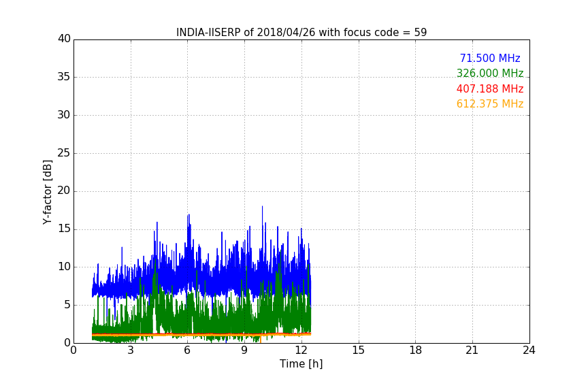This screenshot has height=392, width=588.
Task: Click the y-axis tick value 40
Action: point(64,39)
